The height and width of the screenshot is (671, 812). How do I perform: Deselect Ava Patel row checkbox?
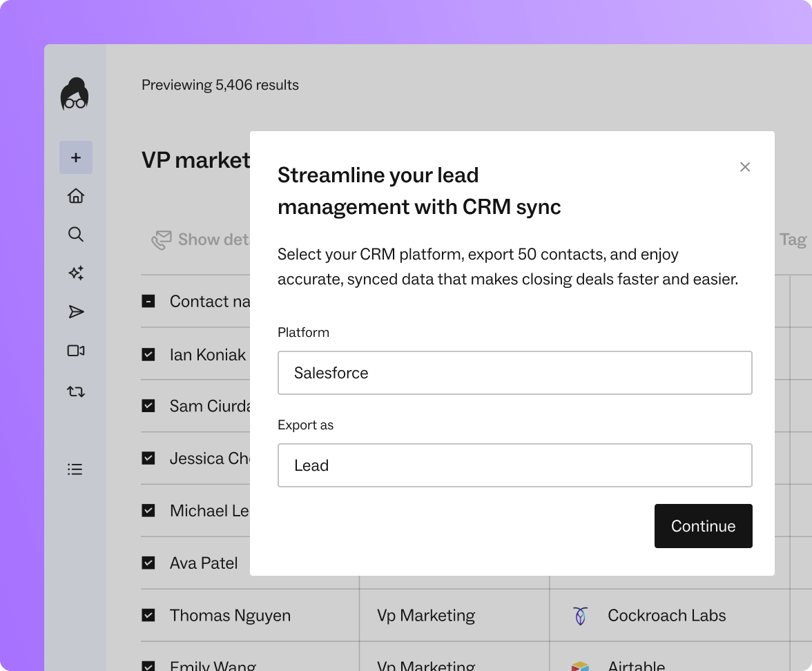pyautogui.click(x=148, y=563)
